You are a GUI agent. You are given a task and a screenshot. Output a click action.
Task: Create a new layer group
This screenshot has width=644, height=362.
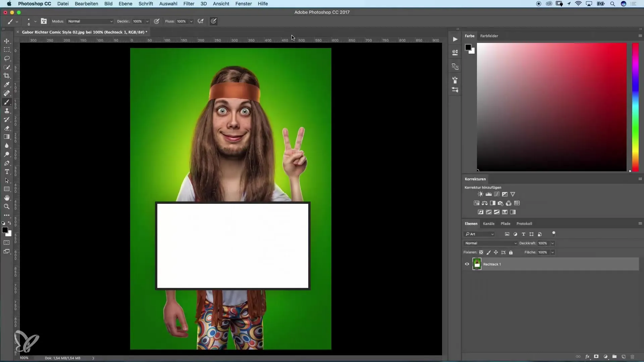tap(614, 357)
